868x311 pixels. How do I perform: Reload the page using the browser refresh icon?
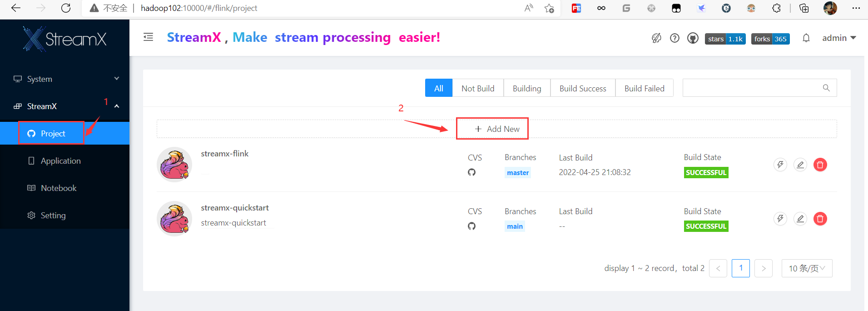[x=66, y=8]
